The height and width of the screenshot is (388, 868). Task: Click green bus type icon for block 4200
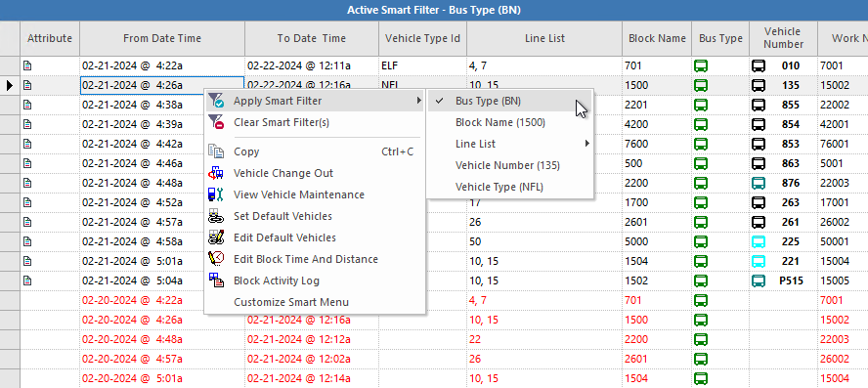[701, 124]
